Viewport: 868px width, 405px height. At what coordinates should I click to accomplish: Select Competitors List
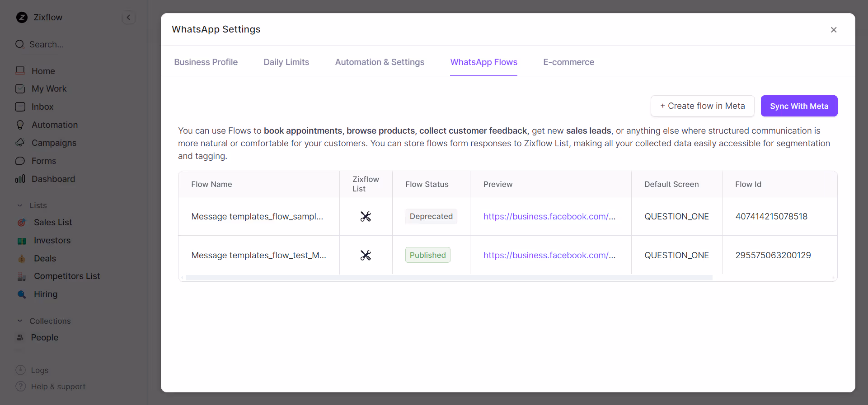click(x=67, y=276)
